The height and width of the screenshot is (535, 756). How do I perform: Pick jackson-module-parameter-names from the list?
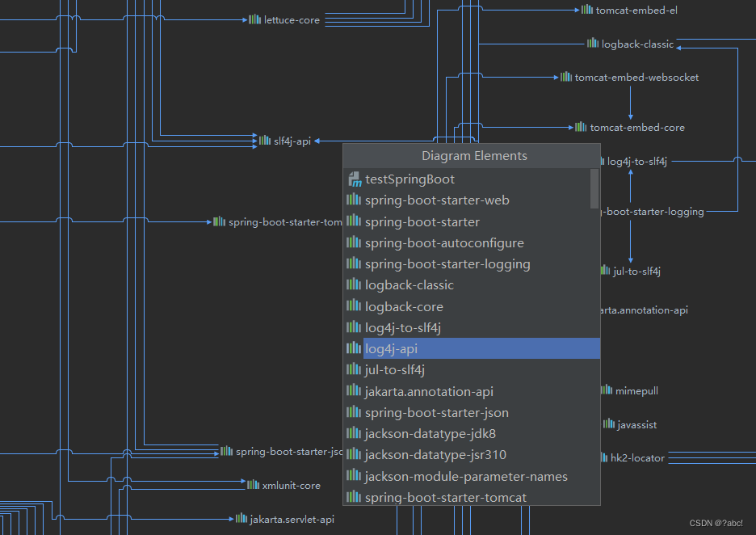tap(473, 476)
